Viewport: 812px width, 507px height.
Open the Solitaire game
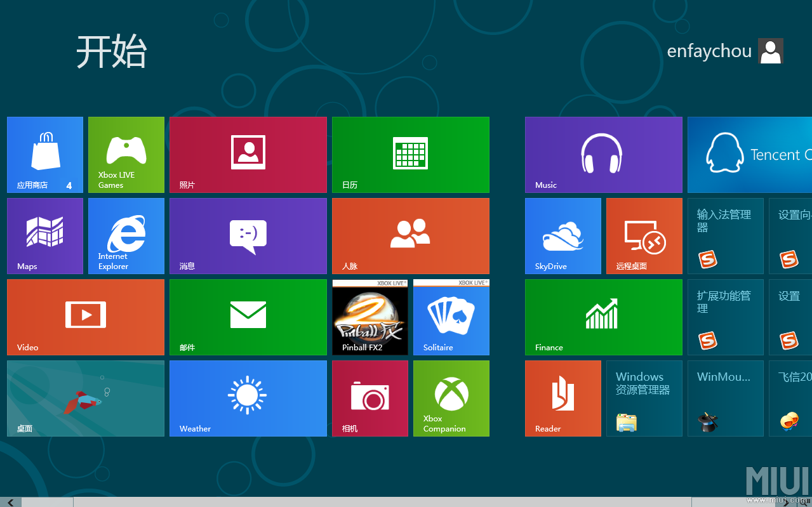451,317
